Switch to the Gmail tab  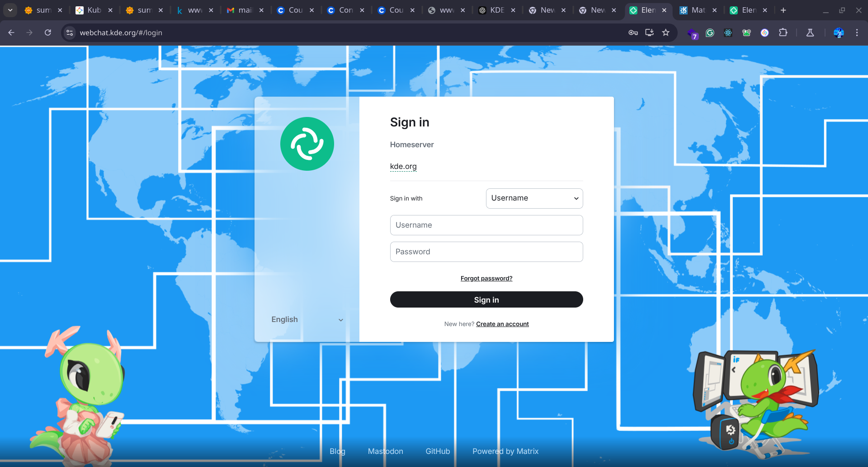245,10
